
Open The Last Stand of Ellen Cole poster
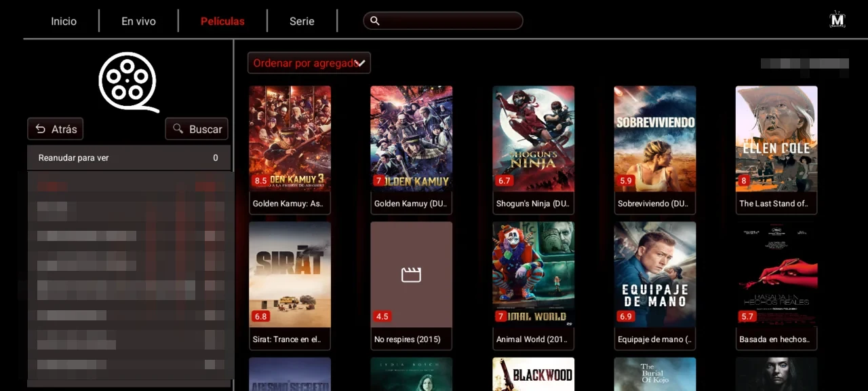coord(776,138)
